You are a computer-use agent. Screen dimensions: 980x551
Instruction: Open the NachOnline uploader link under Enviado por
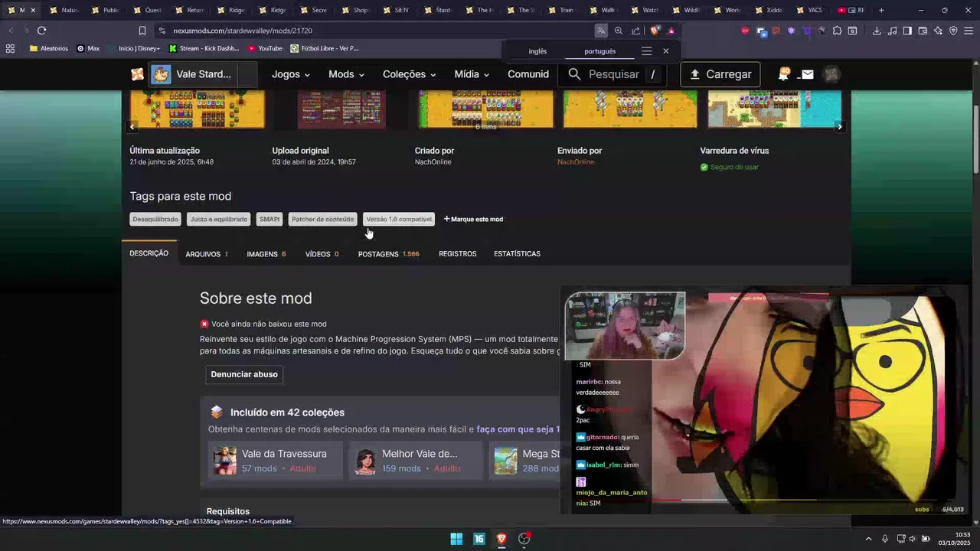click(576, 162)
